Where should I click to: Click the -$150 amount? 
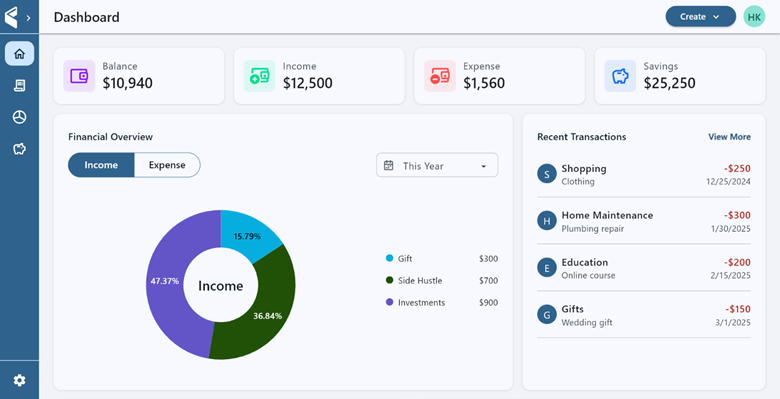coord(738,309)
